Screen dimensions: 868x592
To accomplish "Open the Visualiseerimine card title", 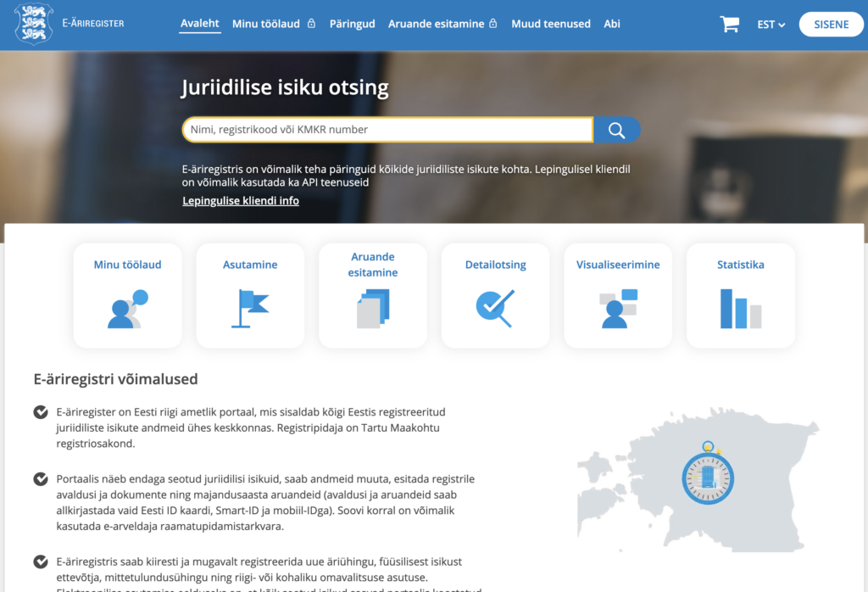I will pyautogui.click(x=618, y=265).
